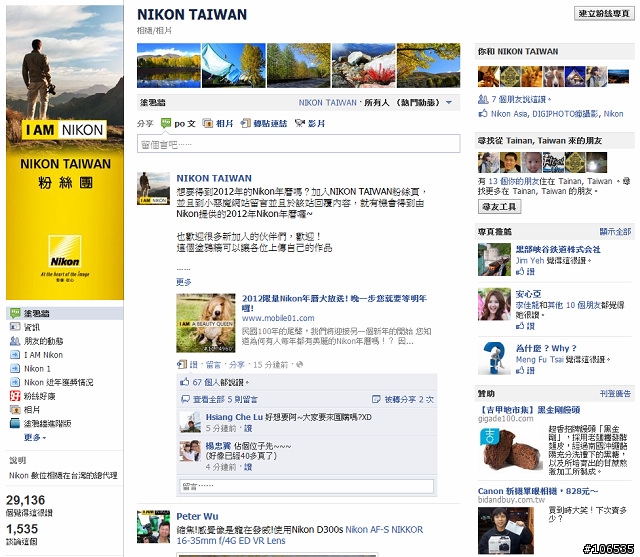Open the 黑部峡谷鉄道株式会社 page link

[558, 249]
